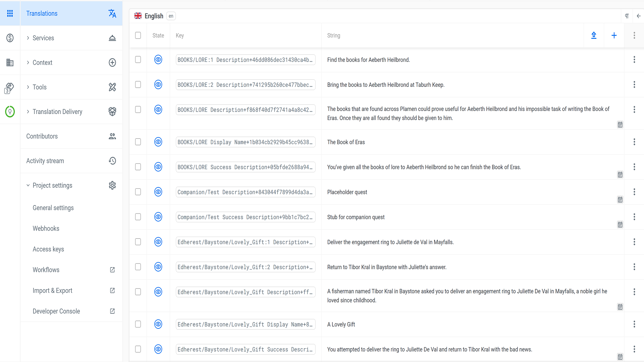Image resolution: width=644 pixels, height=362 pixels.
Task: Click the BOOKS/LORE:2 Description key field
Action: pos(246,85)
